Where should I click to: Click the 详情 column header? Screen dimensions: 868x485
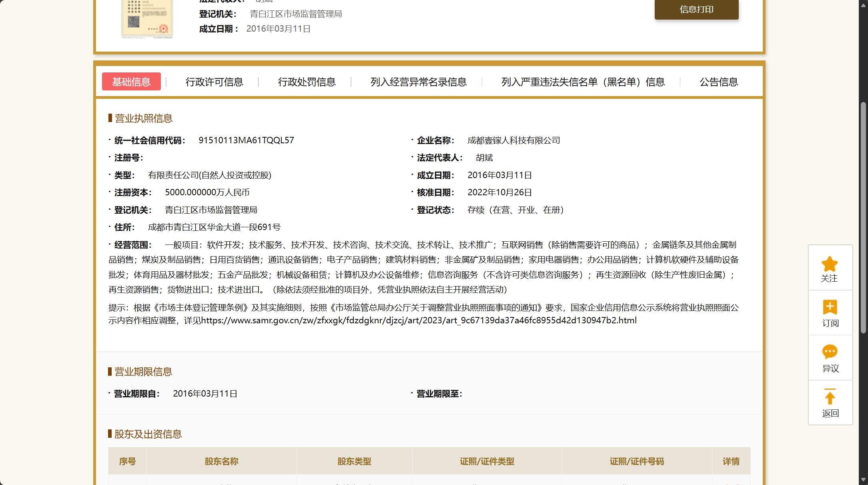click(731, 461)
